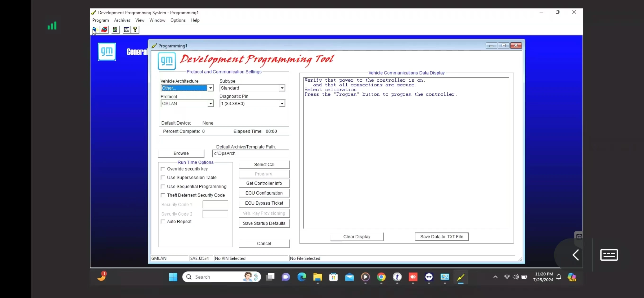This screenshot has height=298, width=644.
Task: Open Microsoft Store from the taskbar
Action: [334, 277]
